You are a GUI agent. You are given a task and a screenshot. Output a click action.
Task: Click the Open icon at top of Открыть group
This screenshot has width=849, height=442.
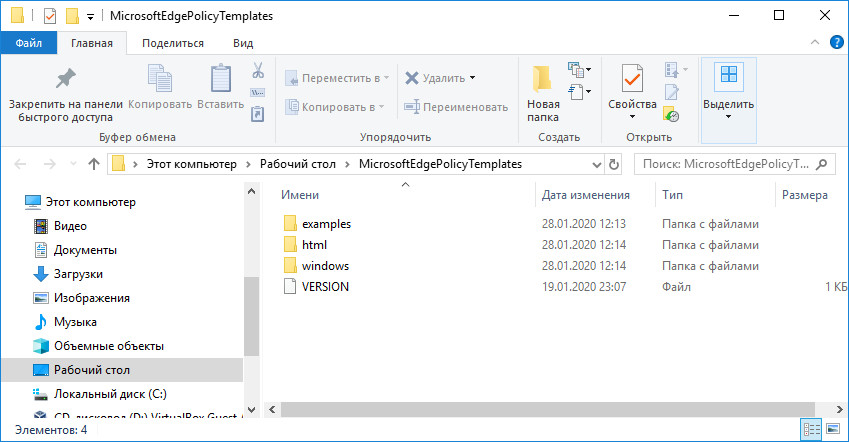click(672, 69)
